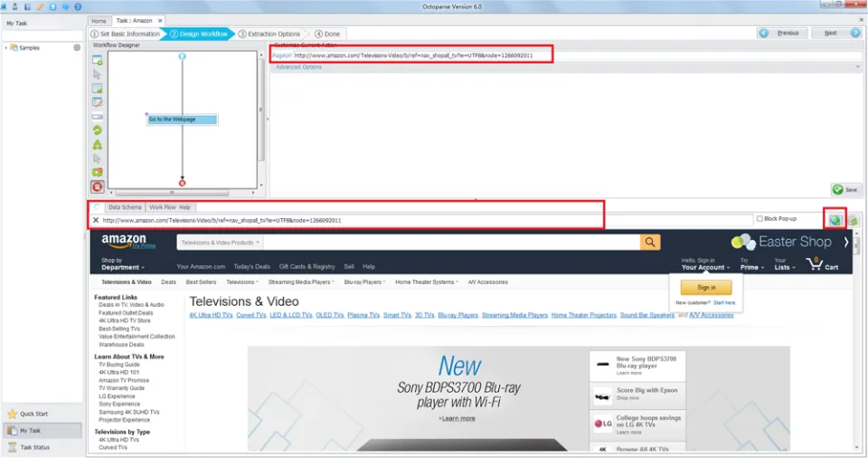The image size is (868, 458).
Task: Click the chat bubble icon in title bar
Action: (65, 6)
